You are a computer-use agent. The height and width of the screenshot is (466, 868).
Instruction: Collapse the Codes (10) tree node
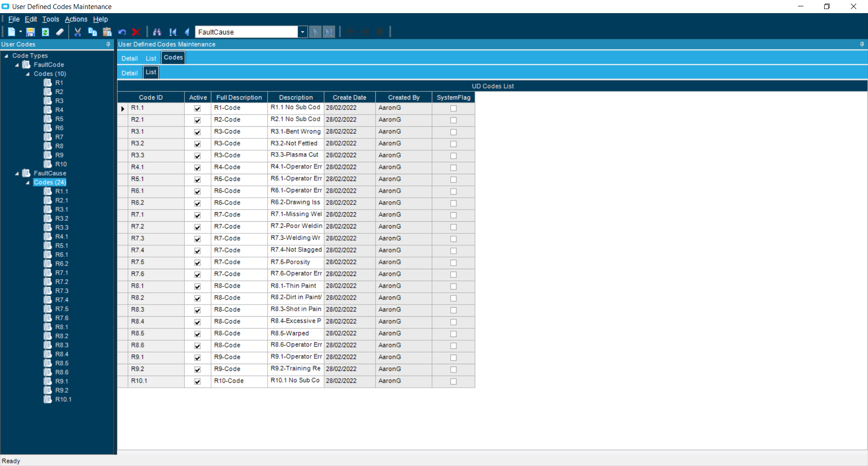[x=28, y=74]
